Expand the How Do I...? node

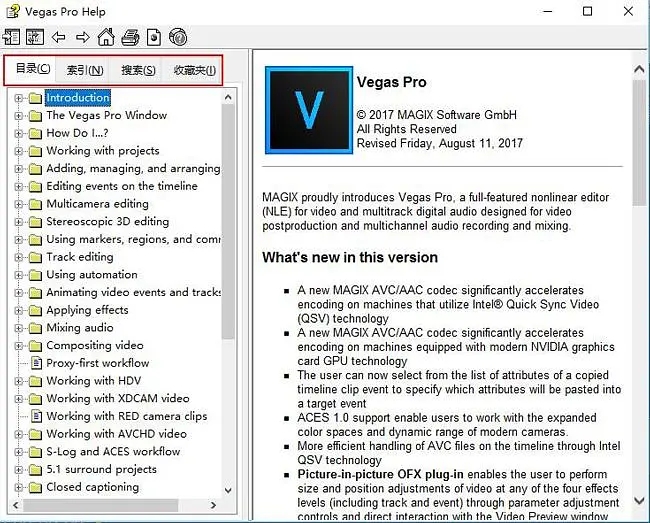18,133
